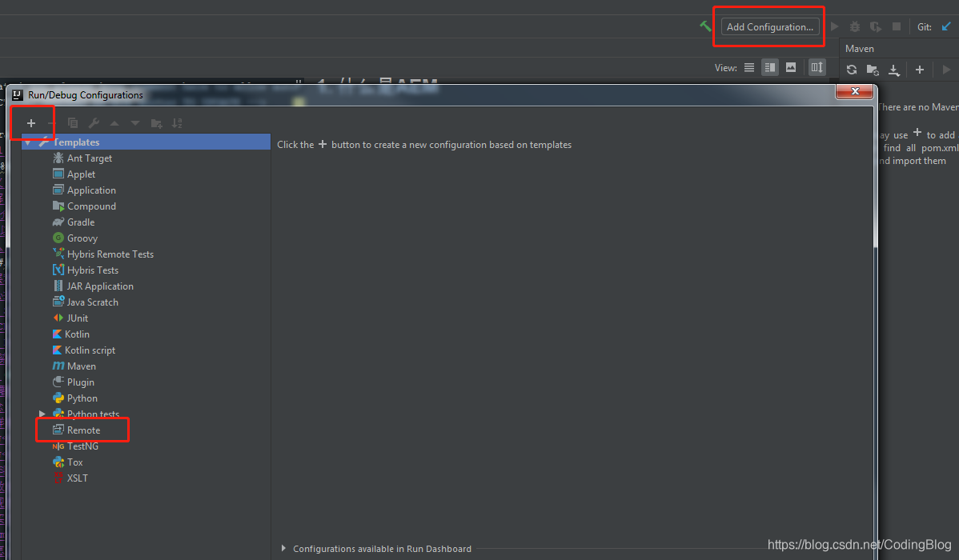959x560 pixels.
Task: Select the image view icon next to View
Action: coord(791,68)
